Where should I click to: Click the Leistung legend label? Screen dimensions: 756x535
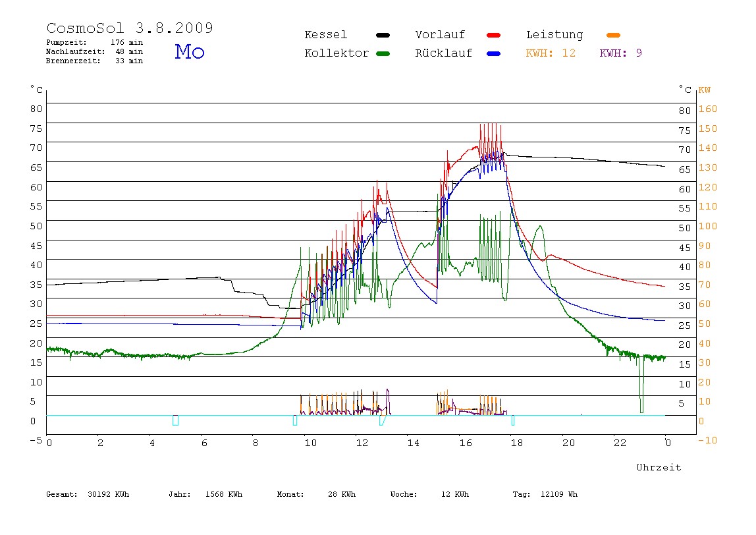(554, 35)
